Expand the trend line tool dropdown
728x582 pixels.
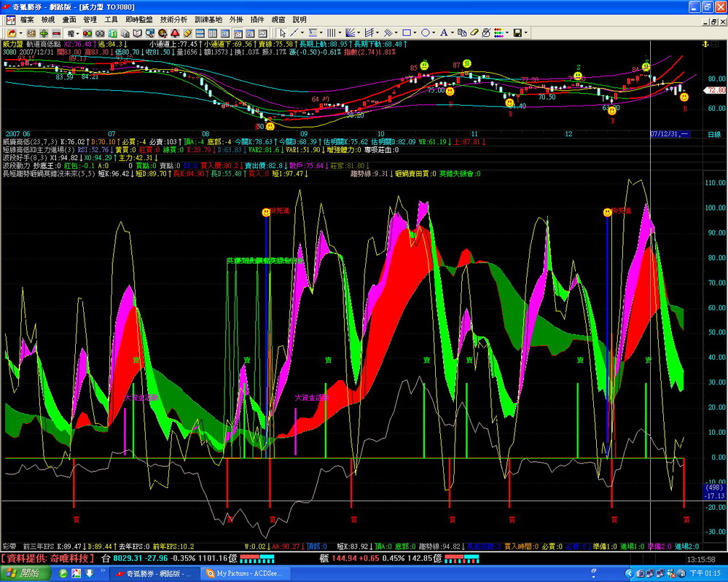click(x=302, y=33)
